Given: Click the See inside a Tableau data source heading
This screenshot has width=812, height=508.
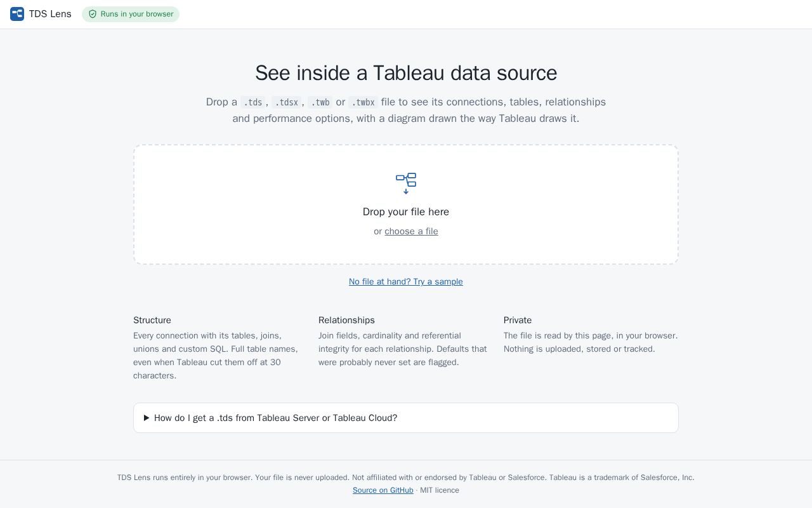Looking at the screenshot, I should (406, 73).
